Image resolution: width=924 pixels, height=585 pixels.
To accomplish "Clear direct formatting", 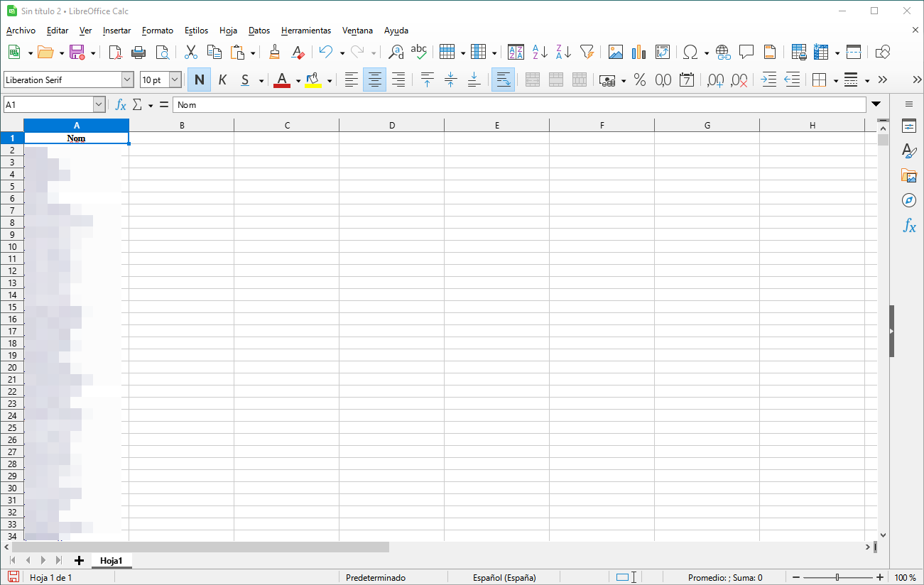I will [298, 52].
